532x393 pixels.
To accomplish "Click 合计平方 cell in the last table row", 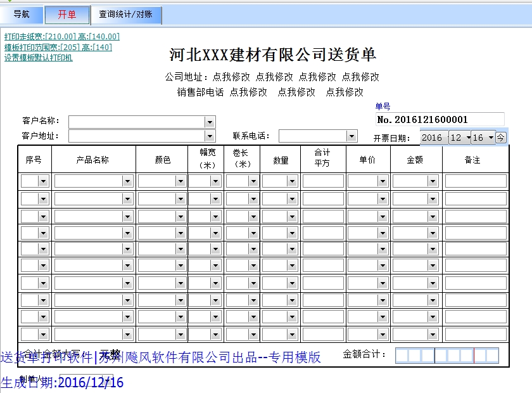I will tap(323, 335).
